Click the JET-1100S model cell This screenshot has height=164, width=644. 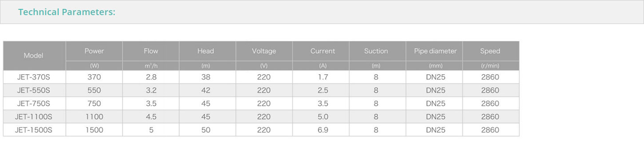(x=35, y=117)
